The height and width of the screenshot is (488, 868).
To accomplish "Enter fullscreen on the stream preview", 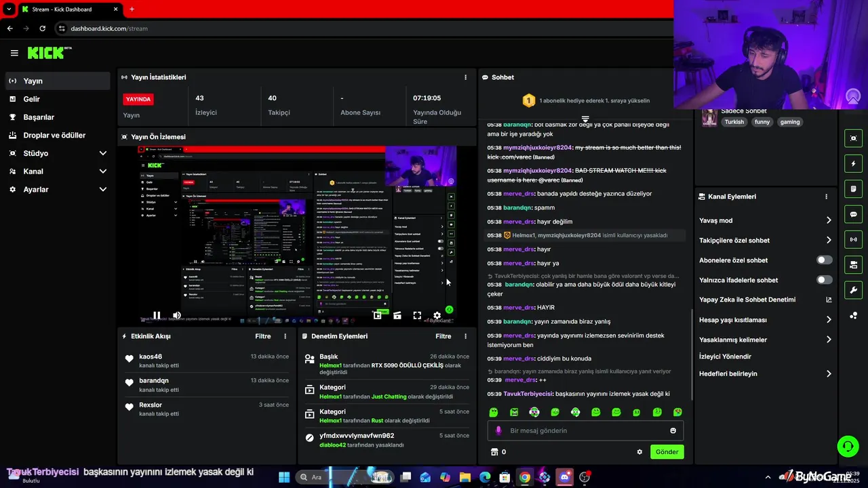I will coord(417,315).
